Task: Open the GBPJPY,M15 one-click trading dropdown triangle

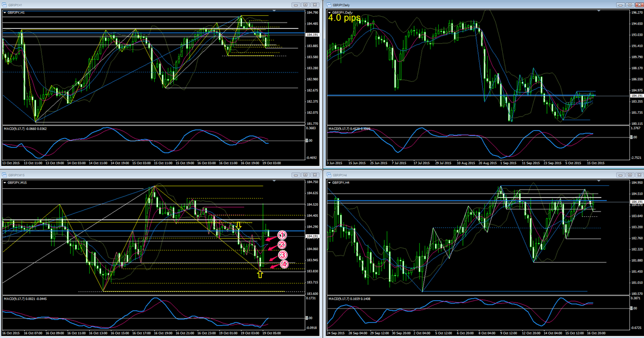Action: point(4,183)
